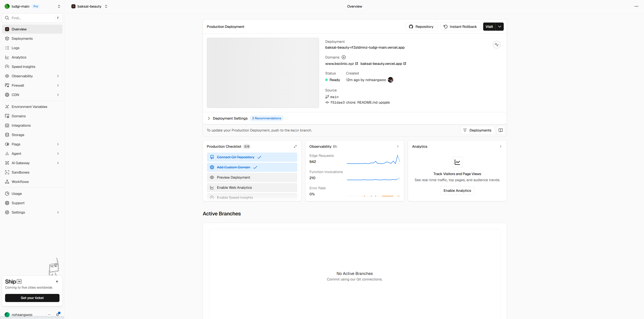Expand the Production Checklist panel

(x=295, y=146)
